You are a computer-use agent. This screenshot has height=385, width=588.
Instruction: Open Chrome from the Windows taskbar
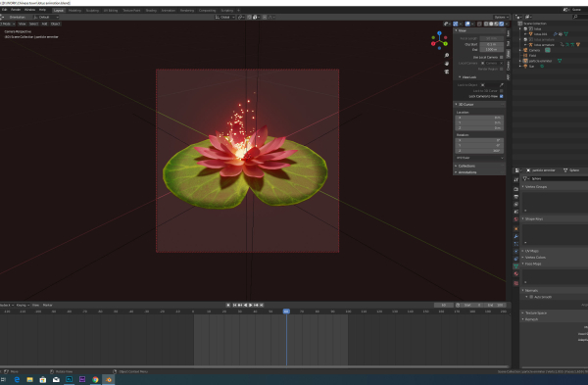(x=95, y=379)
